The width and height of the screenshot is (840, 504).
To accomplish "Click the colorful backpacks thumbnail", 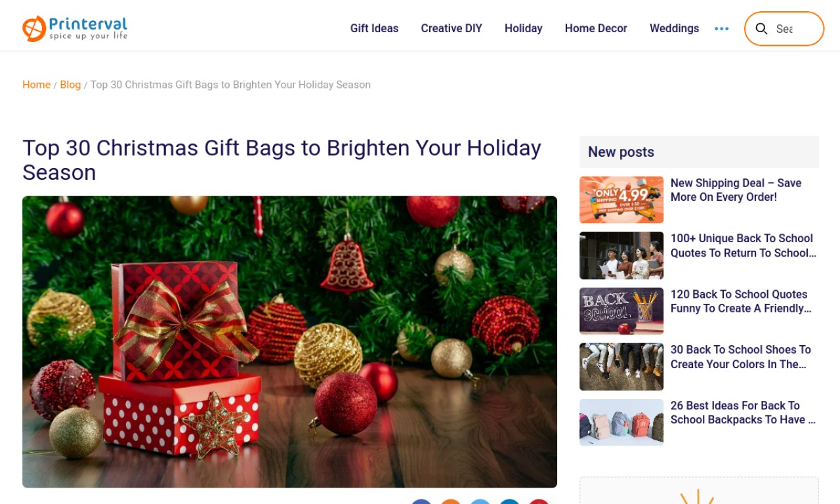I will coord(621,423).
